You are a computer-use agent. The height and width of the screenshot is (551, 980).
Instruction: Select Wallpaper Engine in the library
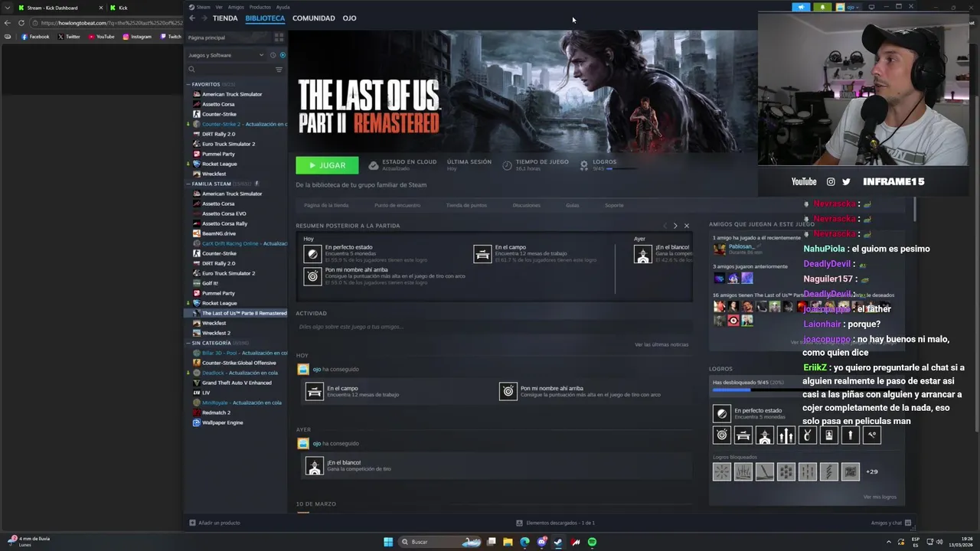222,422
